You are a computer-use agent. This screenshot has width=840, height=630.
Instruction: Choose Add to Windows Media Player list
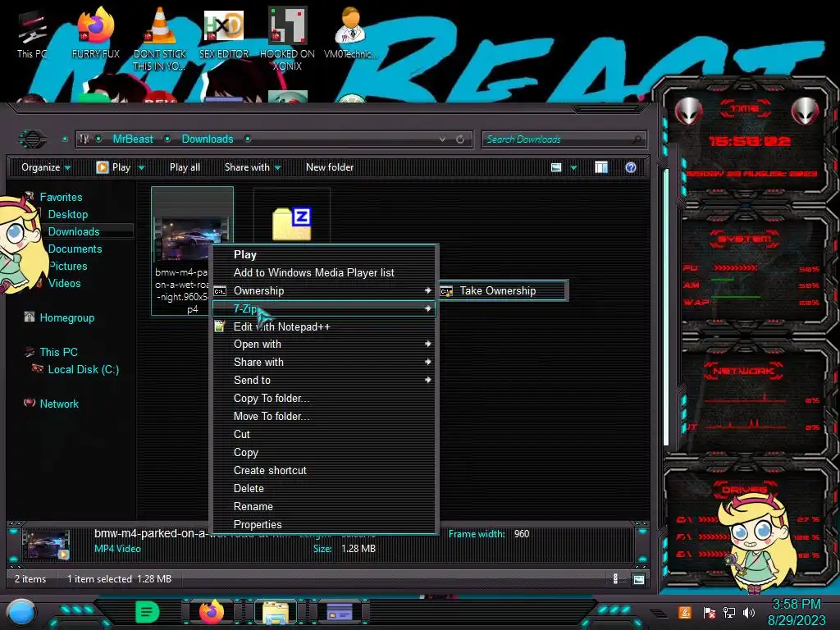[326, 272]
